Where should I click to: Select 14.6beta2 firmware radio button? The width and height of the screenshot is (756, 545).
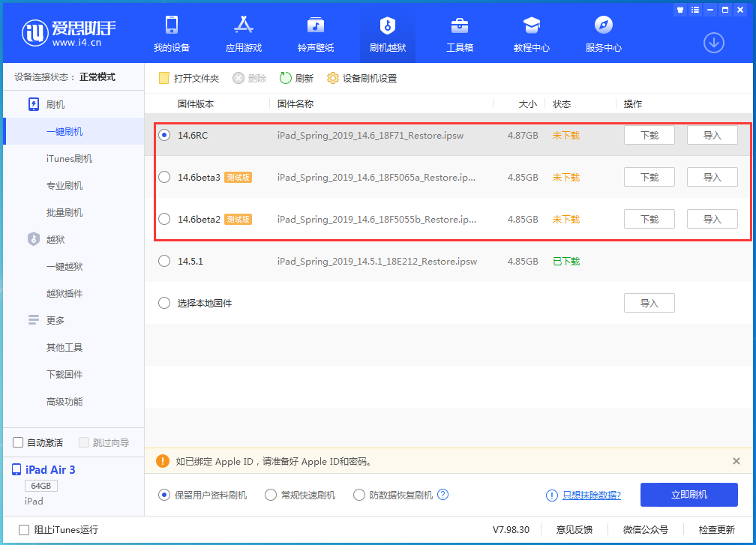click(x=164, y=219)
